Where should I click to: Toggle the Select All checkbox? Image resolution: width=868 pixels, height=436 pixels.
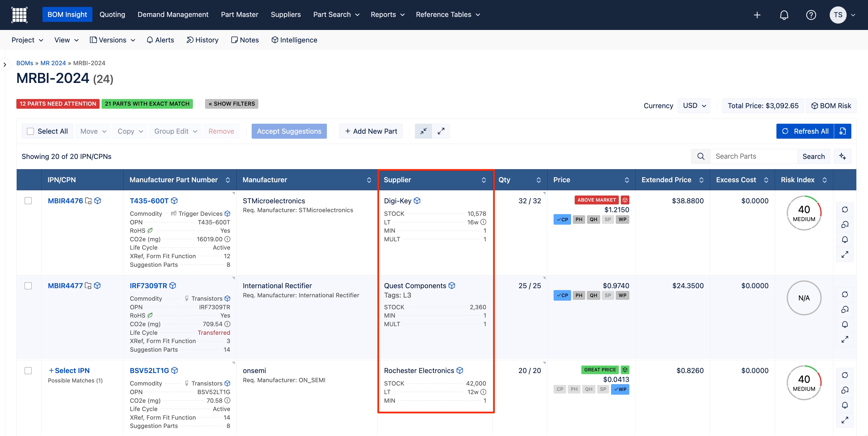[x=30, y=131]
